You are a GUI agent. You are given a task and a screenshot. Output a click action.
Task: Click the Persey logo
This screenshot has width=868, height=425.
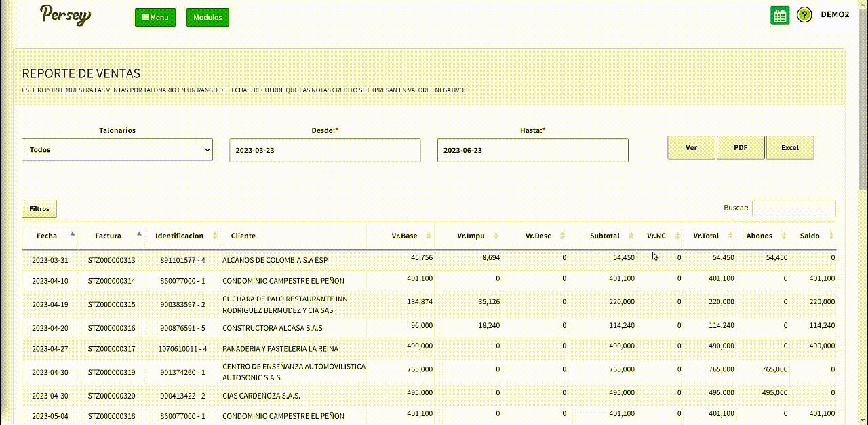tap(65, 15)
